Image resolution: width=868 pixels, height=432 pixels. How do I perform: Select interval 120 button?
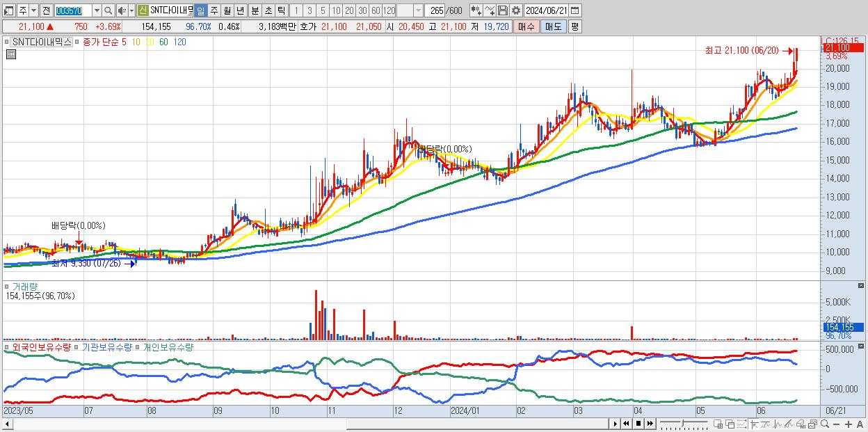coord(389,10)
